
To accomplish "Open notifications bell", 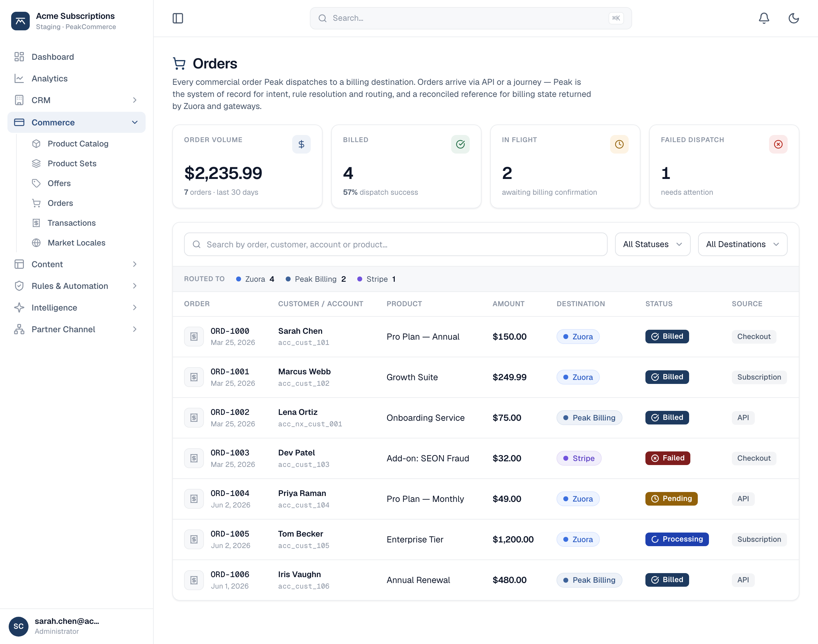I will point(764,18).
